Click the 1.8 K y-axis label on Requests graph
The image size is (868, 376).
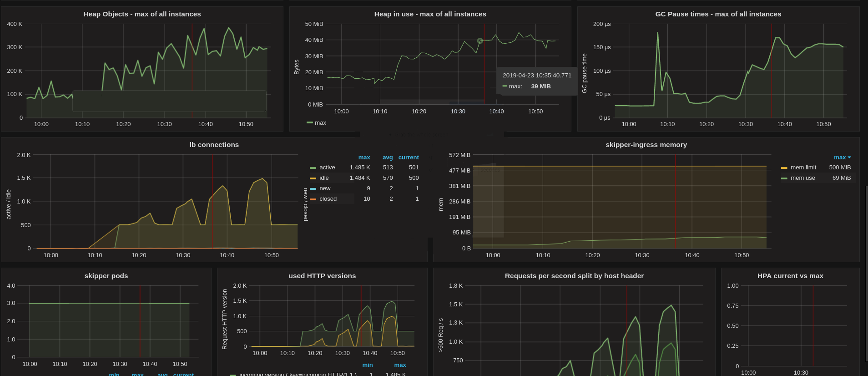point(456,286)
